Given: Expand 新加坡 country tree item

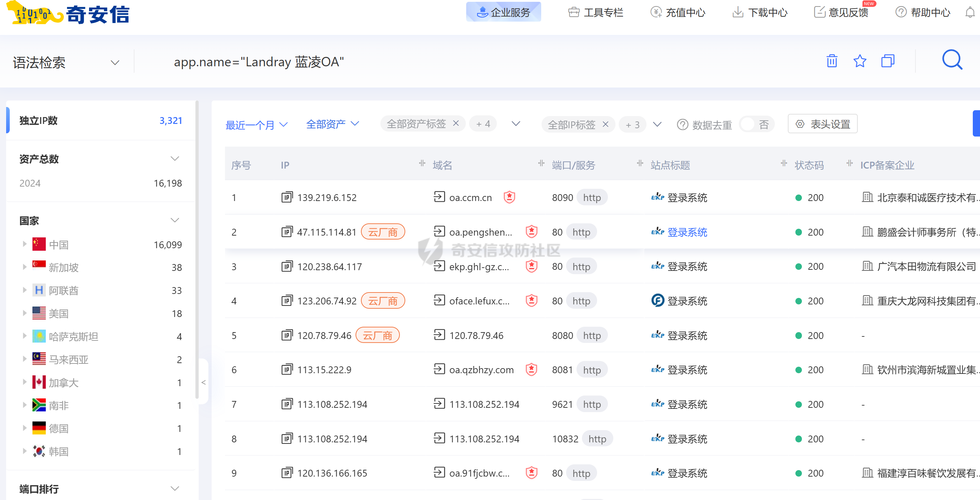Looking at the screenshot, I should tap(25, 267).
